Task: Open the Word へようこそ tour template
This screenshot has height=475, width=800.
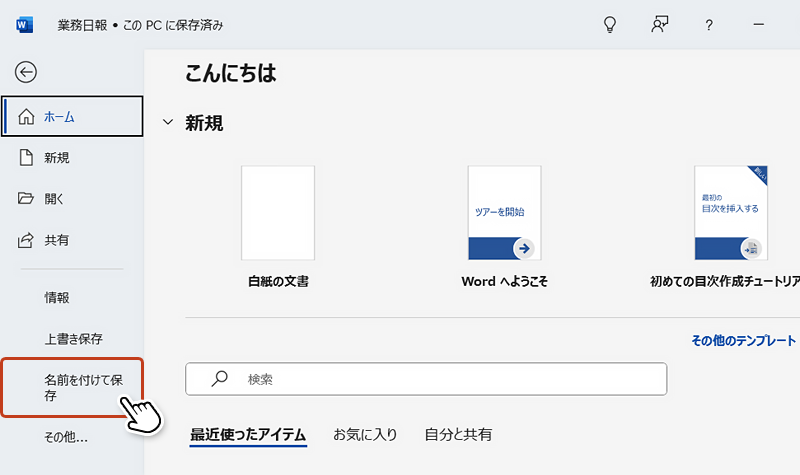Action: [505, 213]
